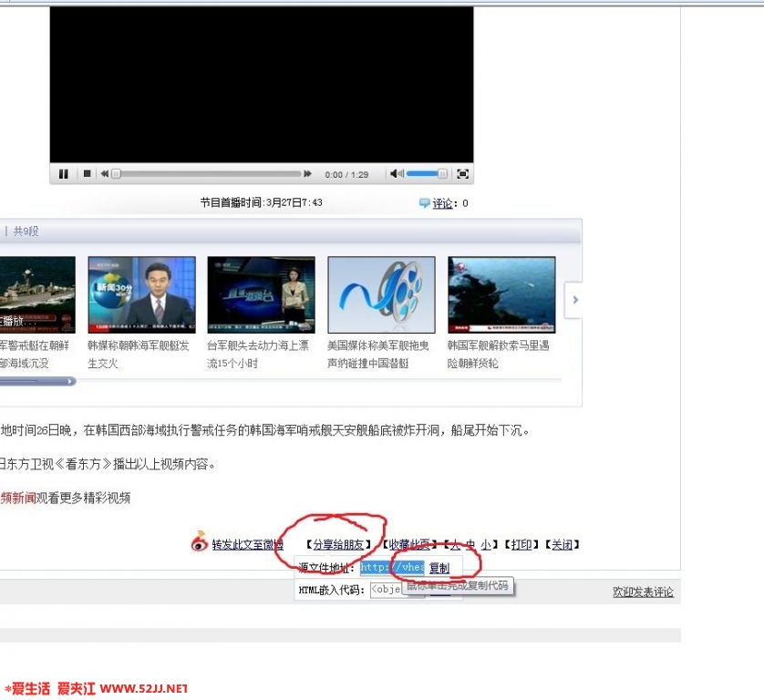Pause the video playback
This screenshot has height=700, width=764.
click(x=64, y=174)
